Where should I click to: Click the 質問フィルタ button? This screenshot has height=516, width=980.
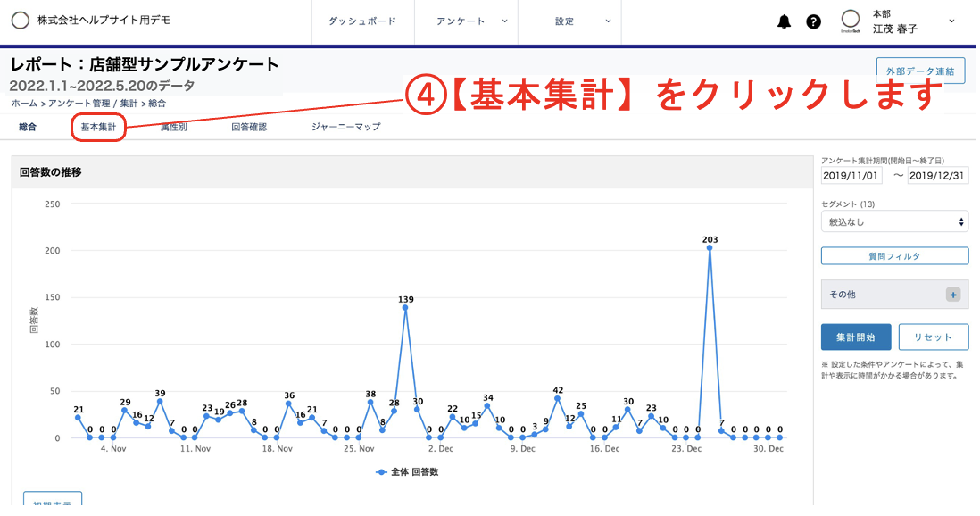pos(894,256)
